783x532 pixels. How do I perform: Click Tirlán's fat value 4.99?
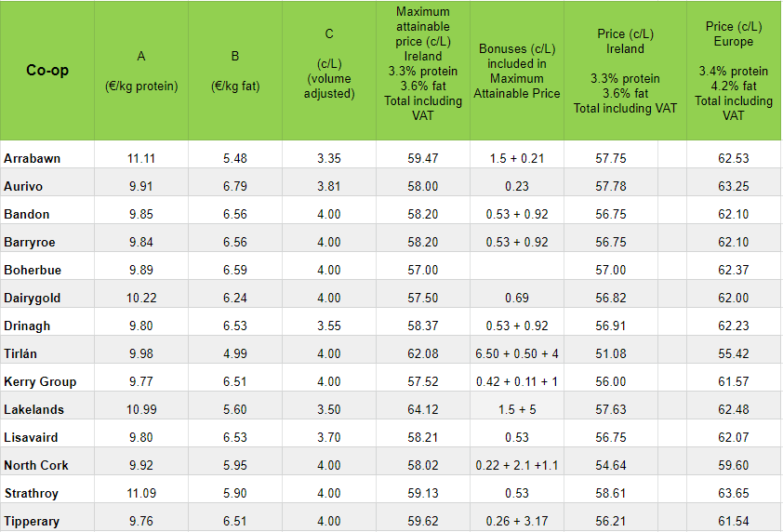tap(235, 353)
